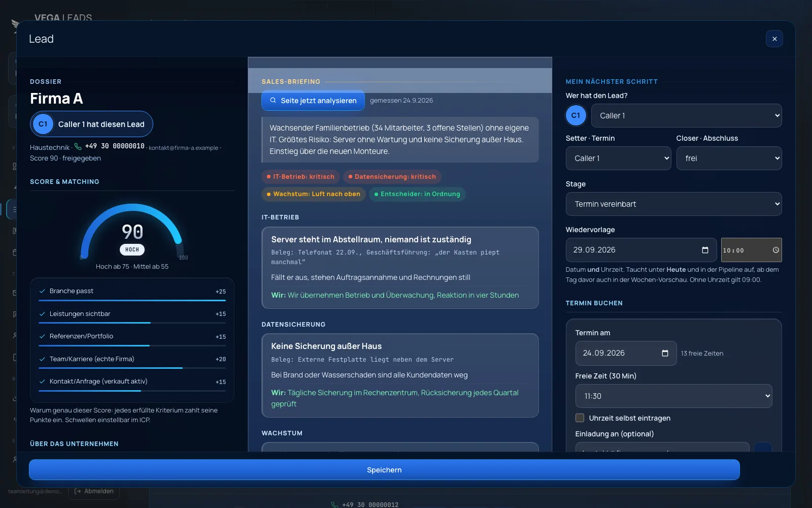Viewport: 812px width, 508px height.
Task: Click the checkmark icon on Kontakt/Anfrage row
Action: (x=42, y=382)
